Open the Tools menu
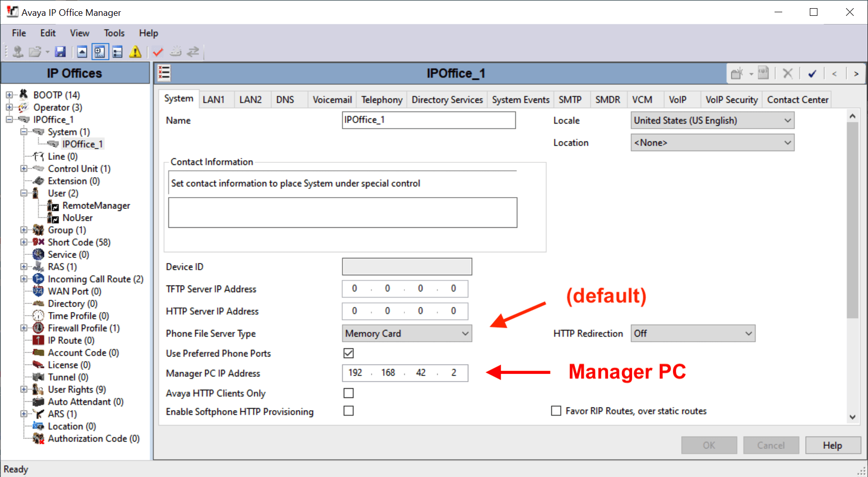The image size is (868, 477). 114,33
